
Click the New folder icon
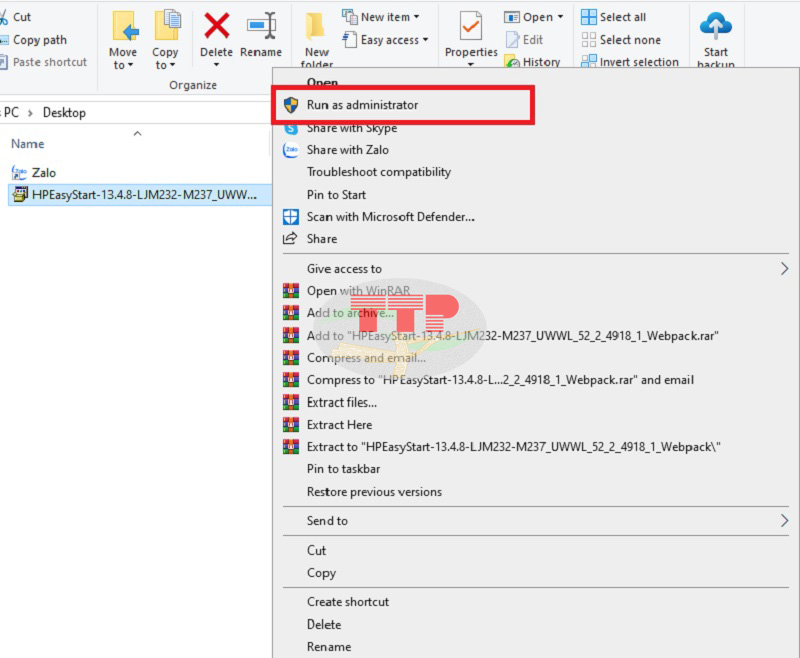click(316, 27)
